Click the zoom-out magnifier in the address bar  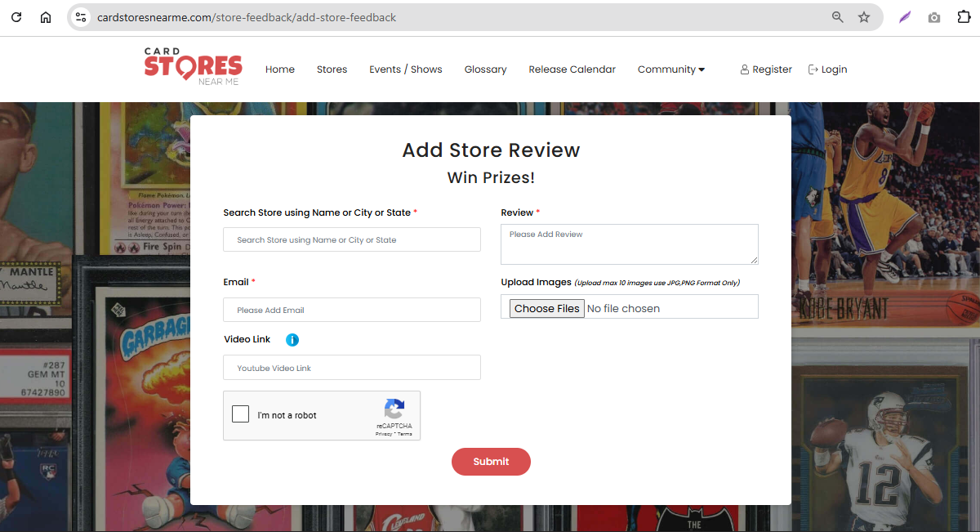tap(837, 16)
